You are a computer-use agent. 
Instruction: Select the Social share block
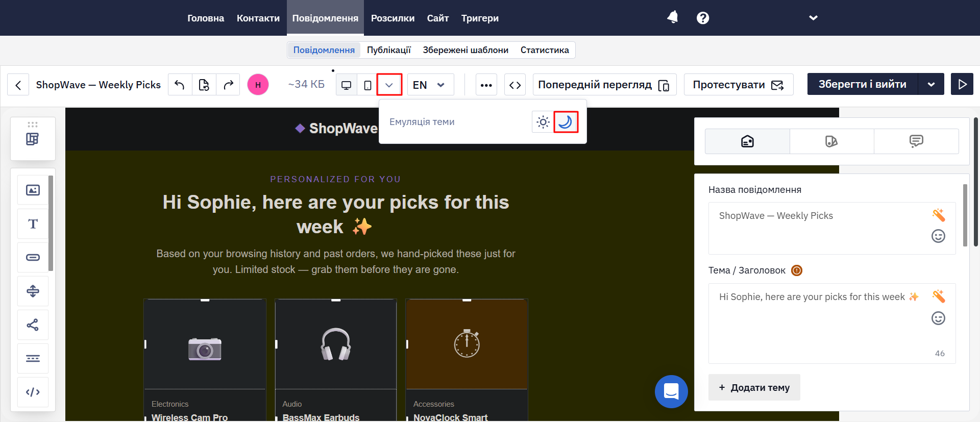[x=33, y=325]
